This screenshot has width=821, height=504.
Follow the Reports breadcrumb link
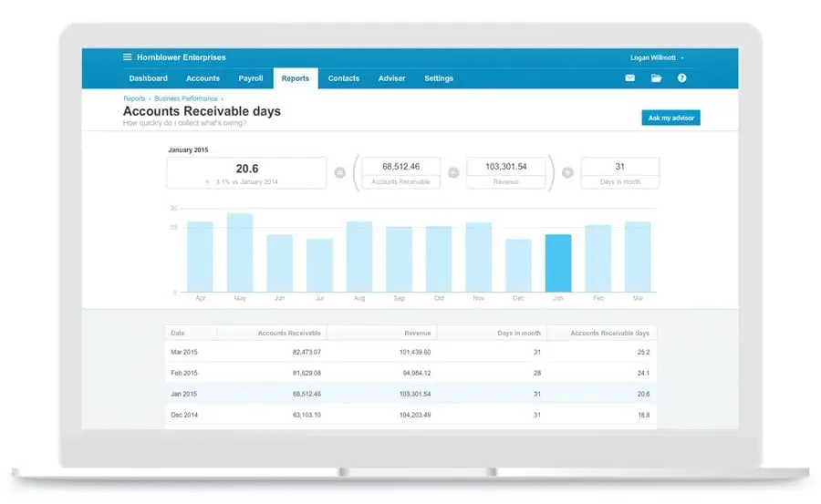(x=134, y=98)
